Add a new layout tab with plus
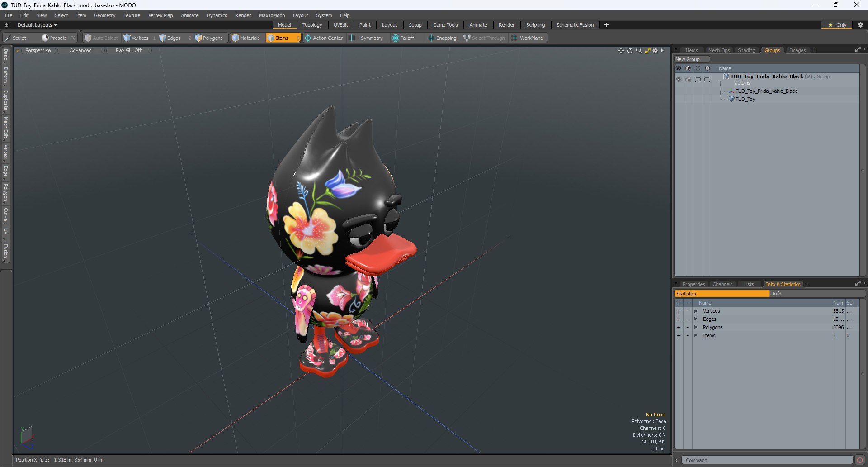The image size is (868, 467). coord(606,25)
